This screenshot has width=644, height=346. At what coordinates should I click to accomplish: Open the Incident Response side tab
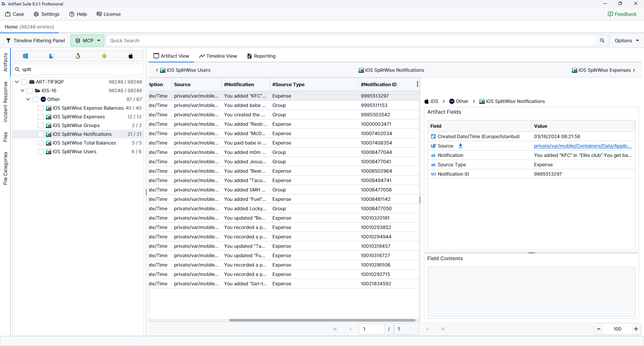[5, 102]
